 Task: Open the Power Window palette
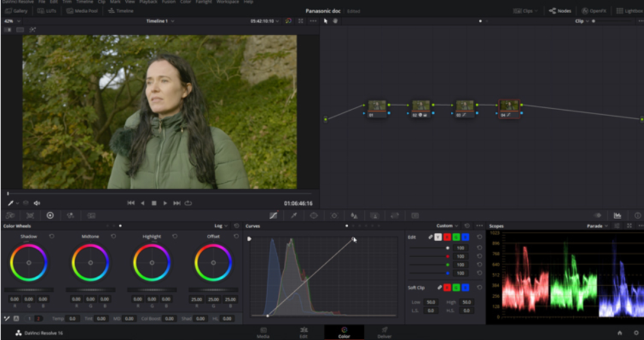coord(314,216)
